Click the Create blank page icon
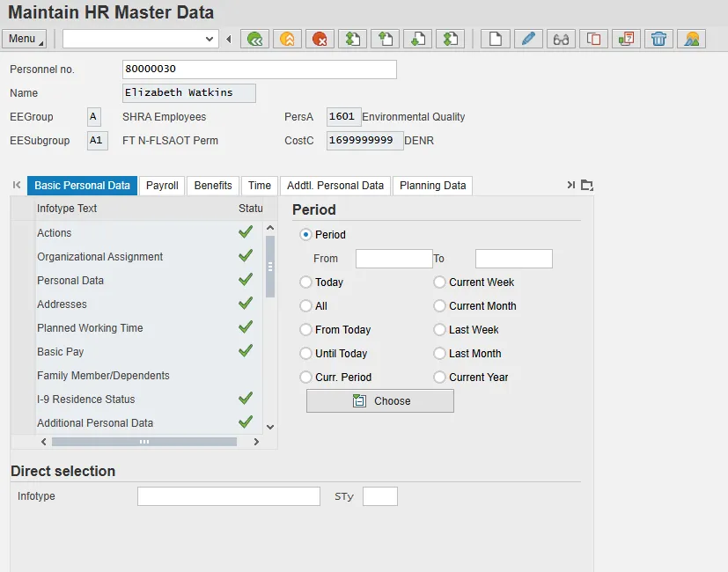This screenshot has width=728, height=572. point(496,39)
